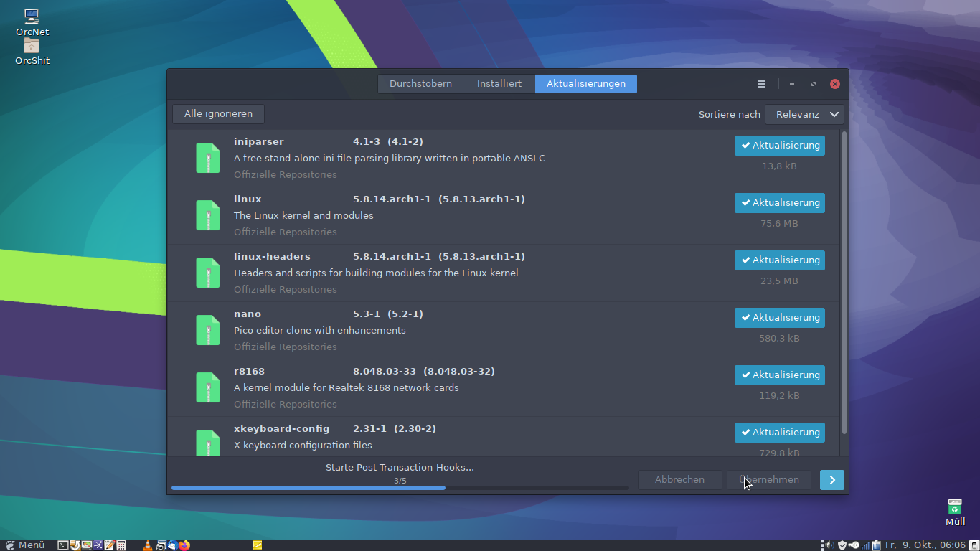
Task: Click the Pico editor clone description
Action: click(320, 331)
